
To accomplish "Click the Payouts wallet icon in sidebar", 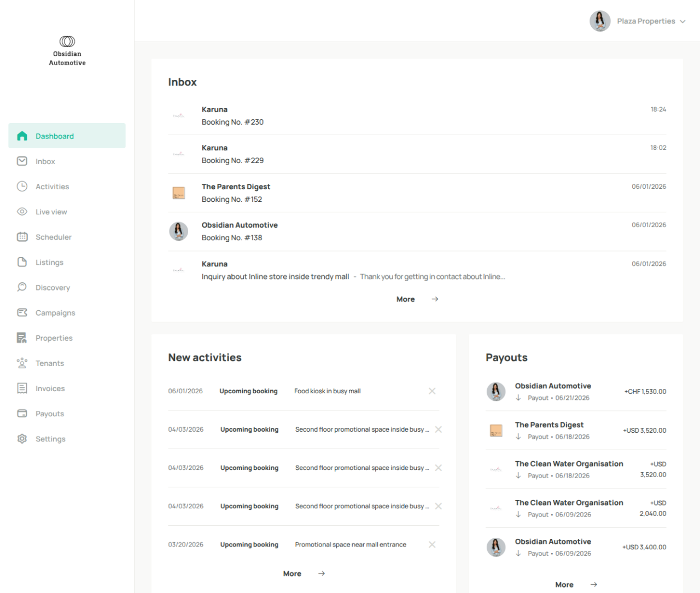I will click(x=22, y=413).
